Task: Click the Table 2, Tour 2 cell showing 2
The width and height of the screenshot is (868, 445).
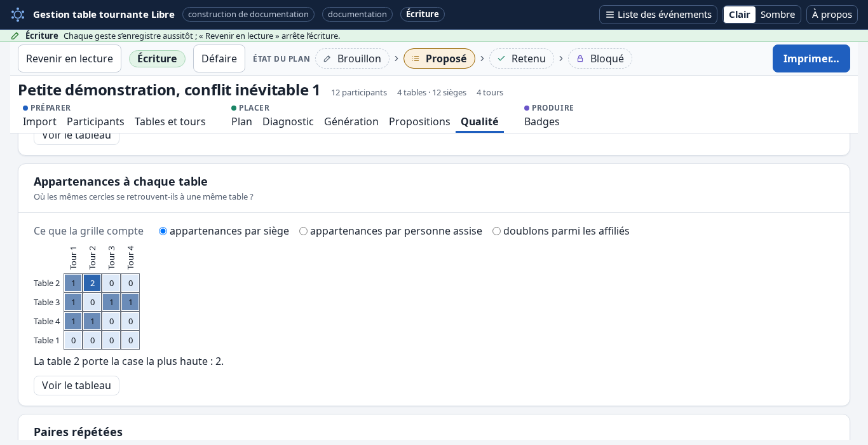Action: (92, 283)
